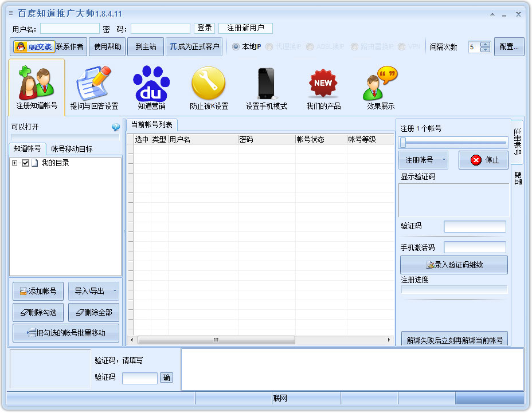
Task: Click the account count slider handle
Action: (x=403, y=143)
